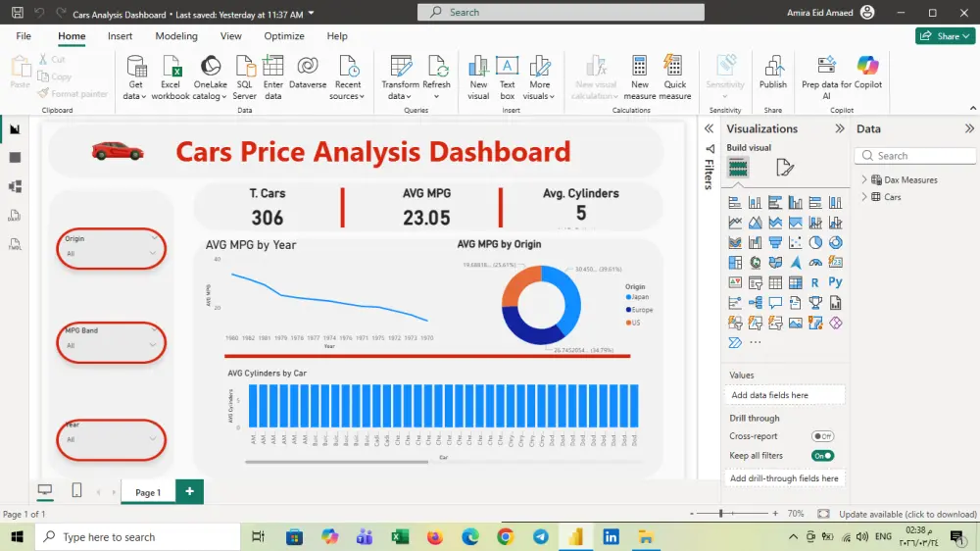This screenshot has height=551, width=980.
Task: Select the Stacked bar chart visual
Action: (x=735, y=203)
